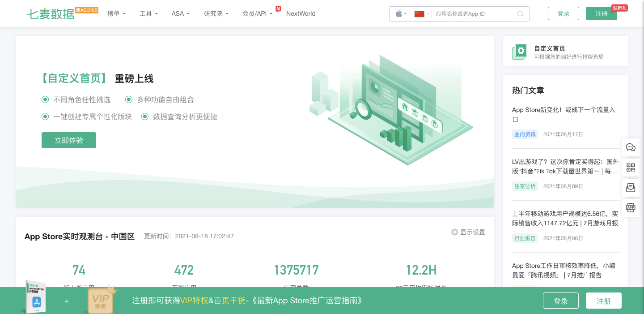Focus the app name search field
This screenshot has width=644, height=314.
pos(474,14)
